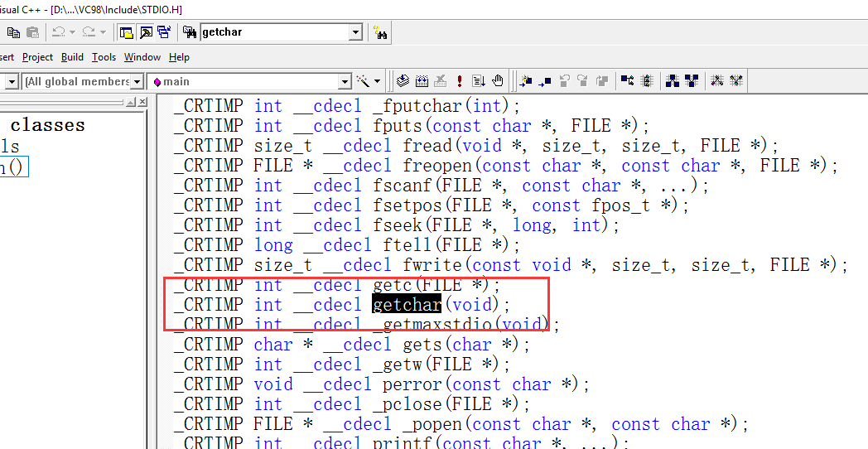
Task: Toggle breakpoint with the hand icon
Action: pyautogui.click(x=498, y=81)
